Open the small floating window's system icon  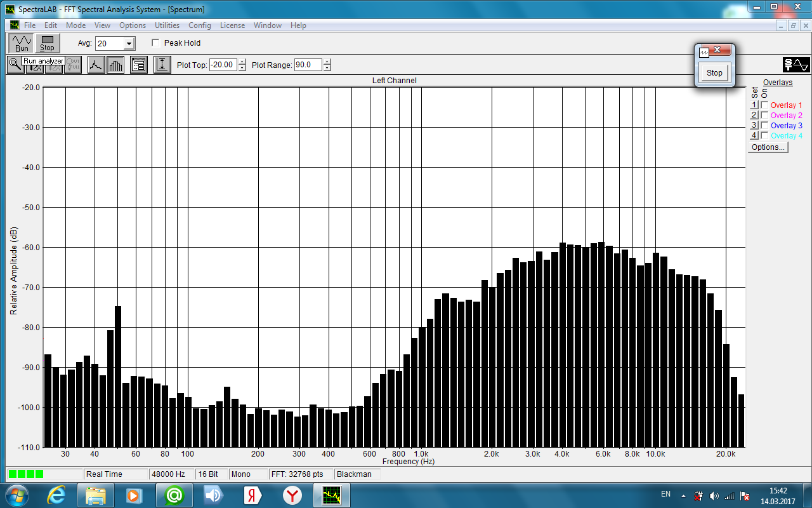click(x=704, y=53)
